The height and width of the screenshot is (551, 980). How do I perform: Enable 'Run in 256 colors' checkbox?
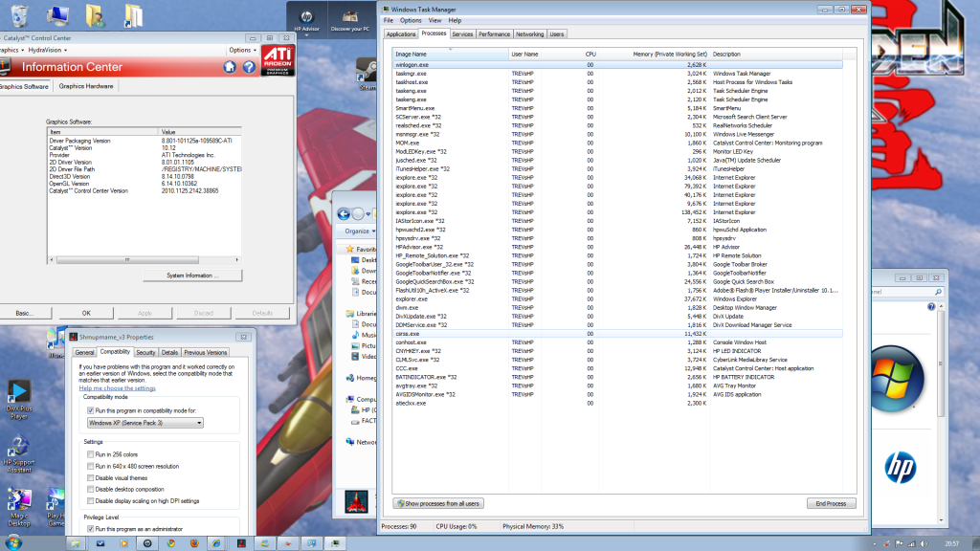point(91,454)
